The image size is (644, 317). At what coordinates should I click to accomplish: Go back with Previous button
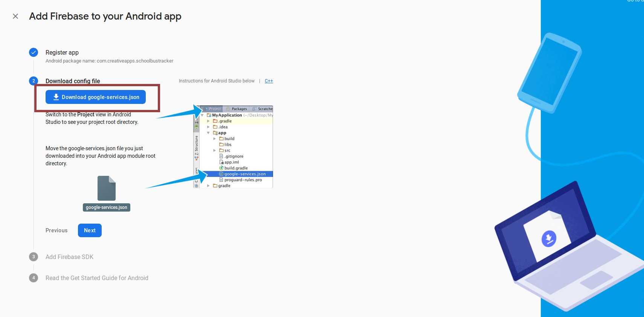point(56,230)
